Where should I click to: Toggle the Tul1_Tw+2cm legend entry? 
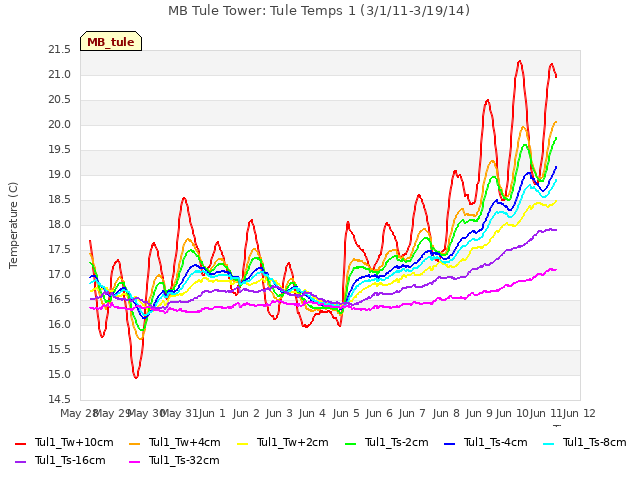(x=282, y=442)
